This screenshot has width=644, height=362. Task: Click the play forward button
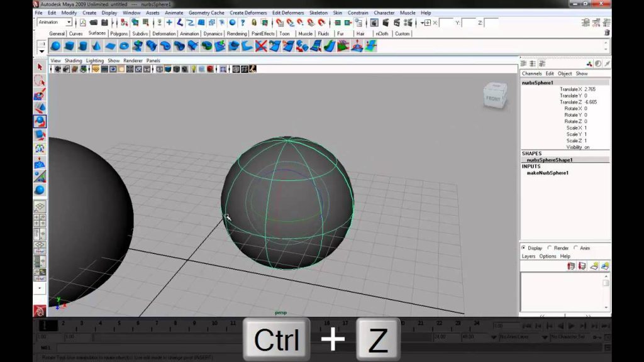[571, 326]
